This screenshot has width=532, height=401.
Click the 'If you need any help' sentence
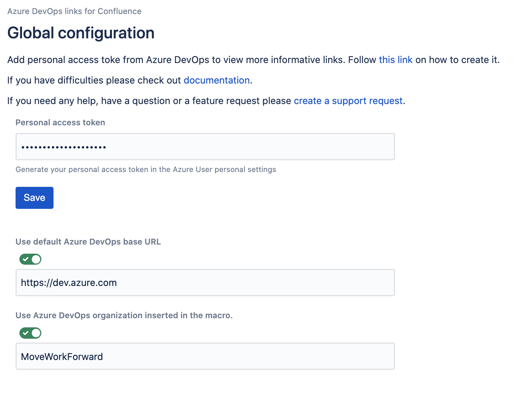pos(148,101)
